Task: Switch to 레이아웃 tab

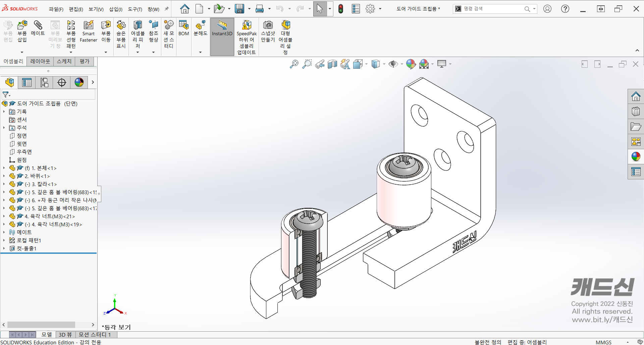Action: (x=40, y=61)
